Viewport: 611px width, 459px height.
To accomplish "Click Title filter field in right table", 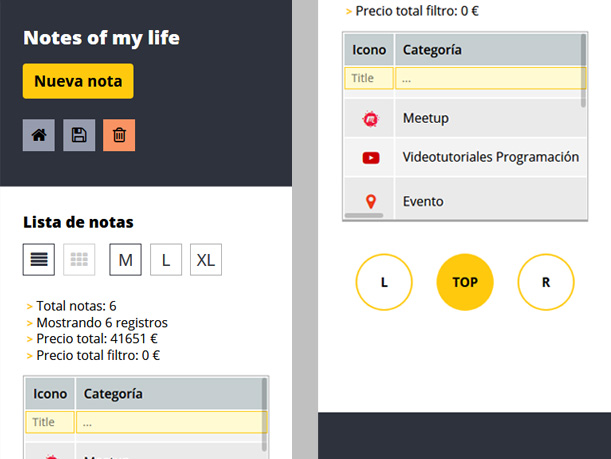I will (x=369, y=78).
